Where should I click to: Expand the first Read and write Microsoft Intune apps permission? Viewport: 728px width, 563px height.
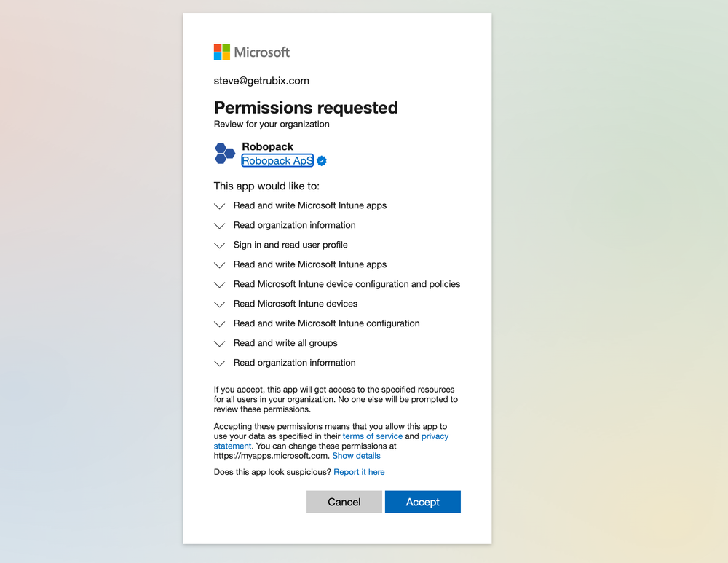[219, 206]
